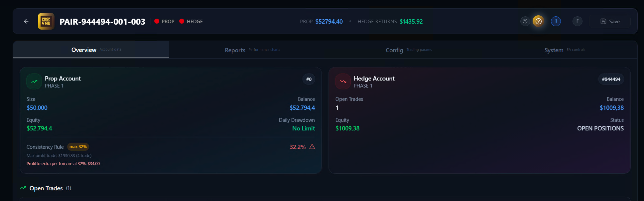Select the F funded phase circle
The image size is (644, 201).
click(578, 21)
